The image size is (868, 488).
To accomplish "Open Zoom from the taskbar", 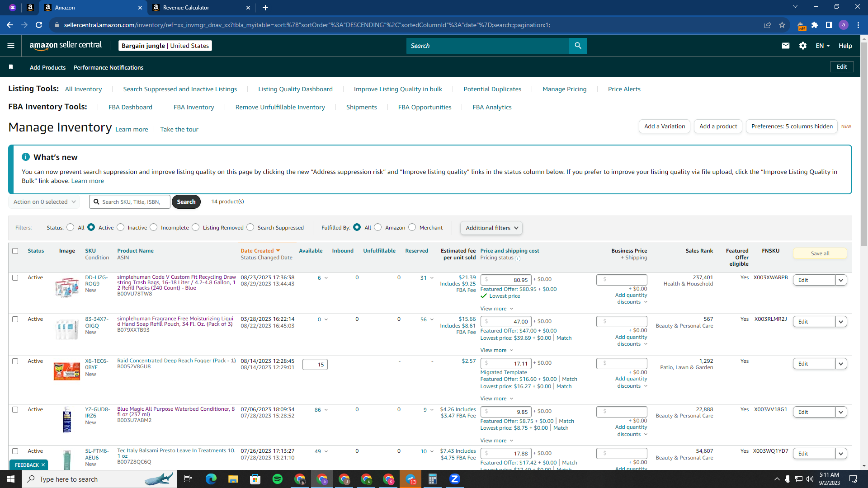I will coord(455,479).
